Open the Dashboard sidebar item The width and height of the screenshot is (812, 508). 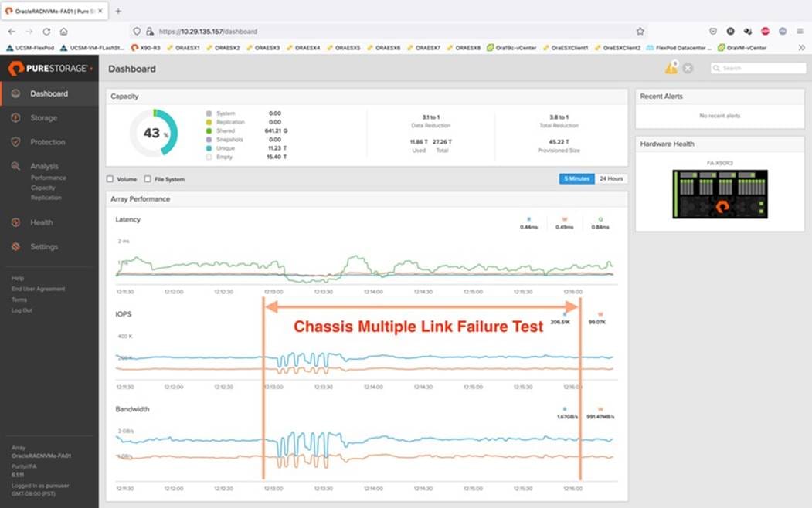click(x=49, y=93)
